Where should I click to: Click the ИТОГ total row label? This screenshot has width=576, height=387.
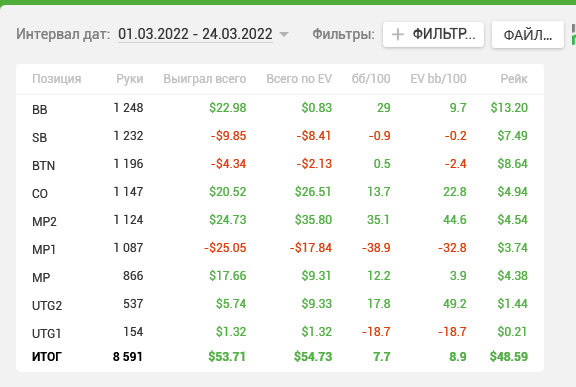coord(47,357)
